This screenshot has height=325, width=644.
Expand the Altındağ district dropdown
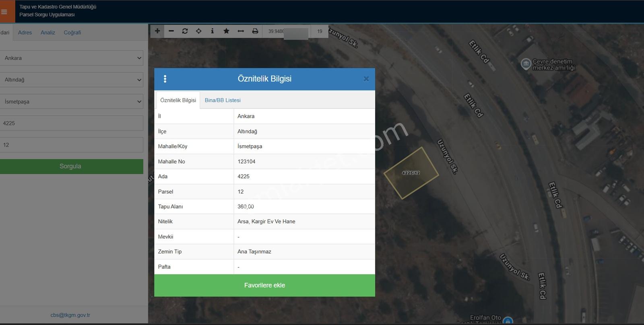pos(71,80)
